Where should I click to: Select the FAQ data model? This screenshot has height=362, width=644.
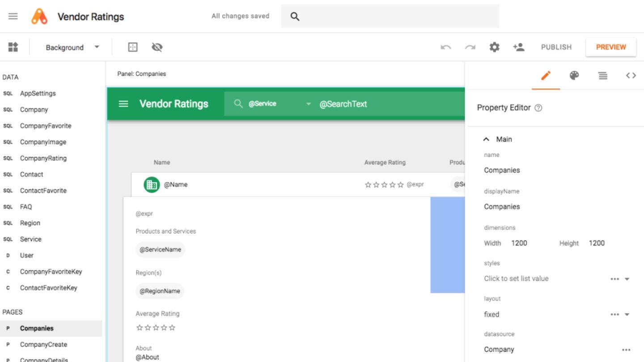pos(26,207)
